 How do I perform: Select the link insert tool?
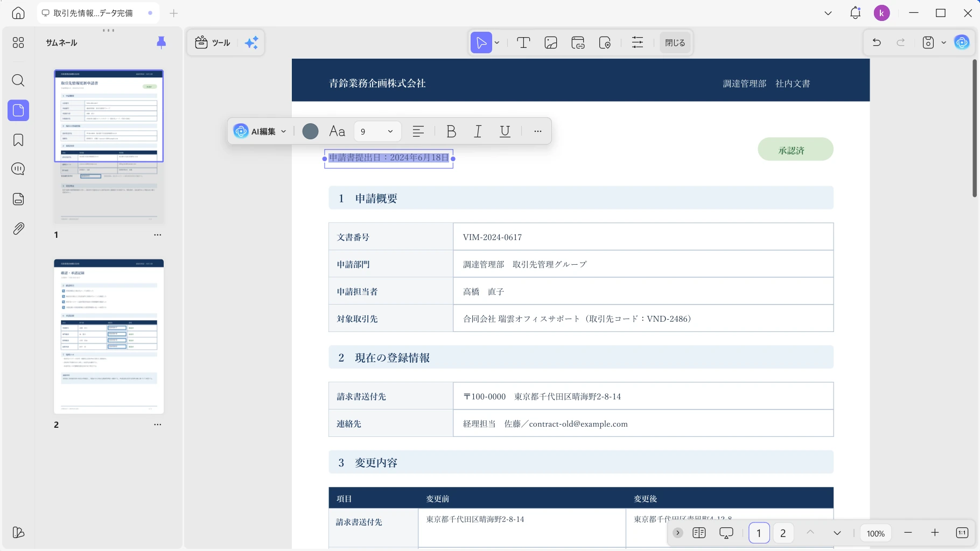[578, 43]
